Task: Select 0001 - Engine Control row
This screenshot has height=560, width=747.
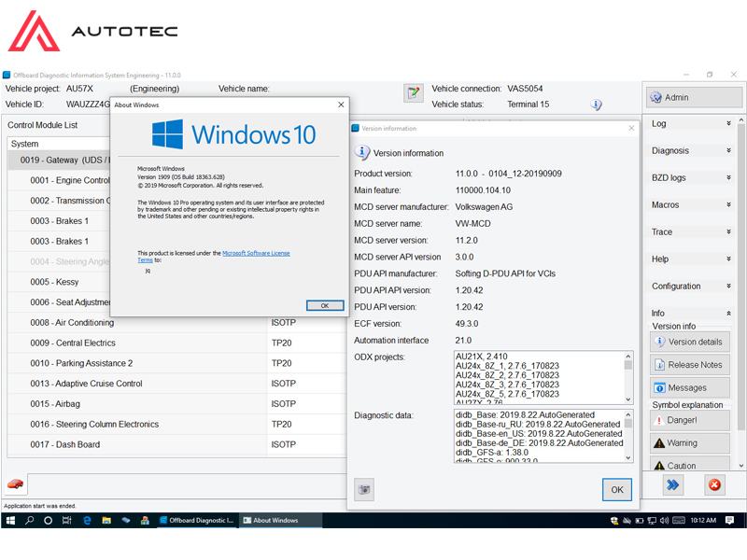Action: click(x=59, y=180)
